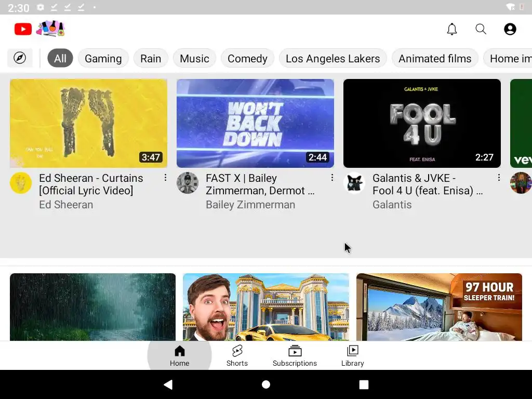Tap Android recent apps square button
Screen dimensions: 532x399
(x=364, y=384)
